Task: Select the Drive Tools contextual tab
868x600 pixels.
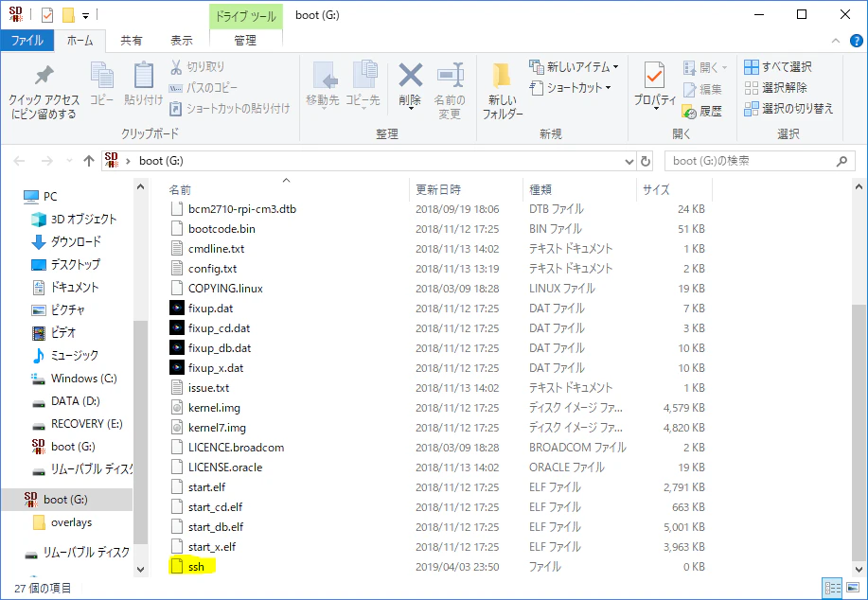Action: (x=246, y=16)
